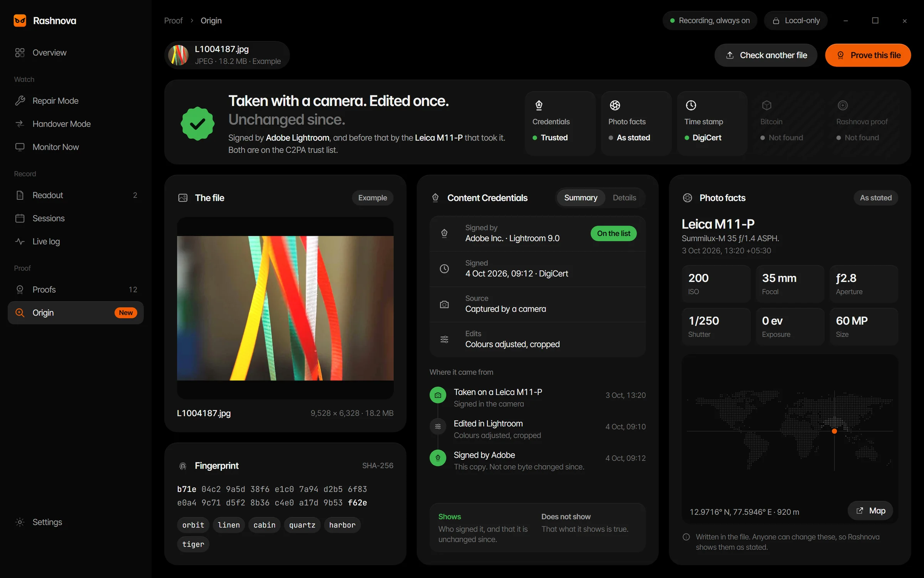924x578 pixels.
Task: Click the Recording, always on status pill
Action: click(710, 21)
